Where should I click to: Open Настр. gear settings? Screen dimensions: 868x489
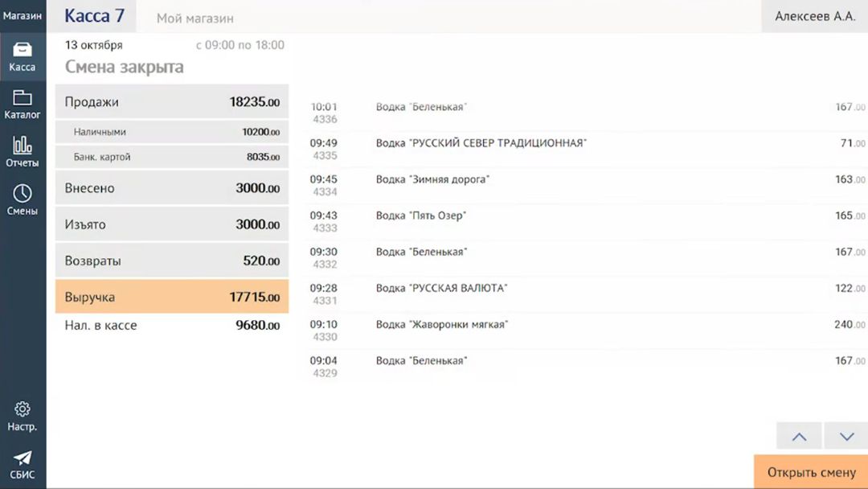23,417
